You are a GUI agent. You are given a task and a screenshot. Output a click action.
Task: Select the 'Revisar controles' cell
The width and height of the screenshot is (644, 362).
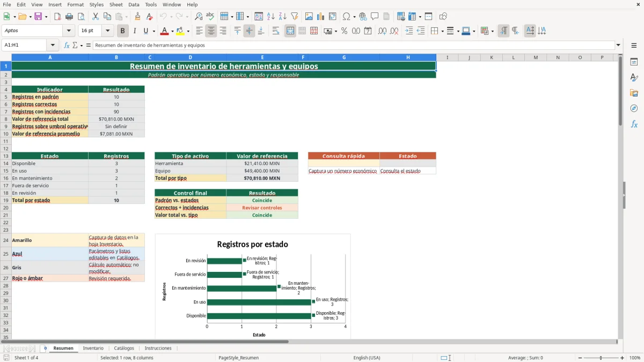[262, 208]
